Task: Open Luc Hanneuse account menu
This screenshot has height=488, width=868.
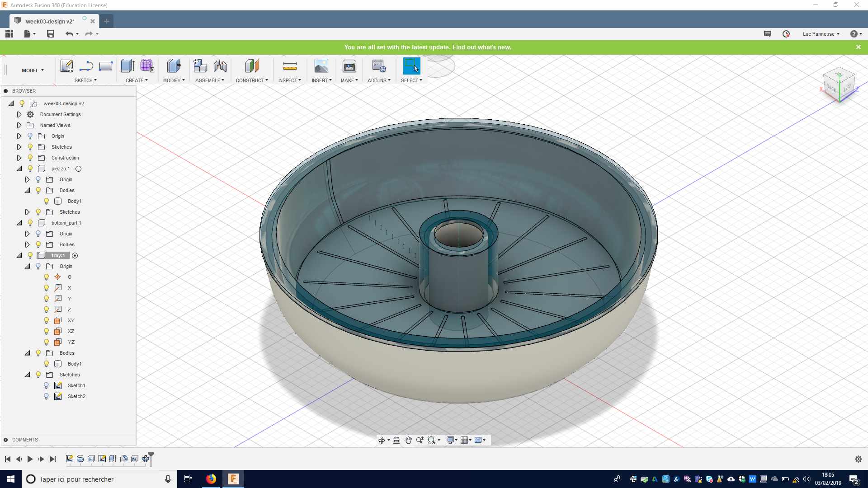Action: click(x=821, y=34)
